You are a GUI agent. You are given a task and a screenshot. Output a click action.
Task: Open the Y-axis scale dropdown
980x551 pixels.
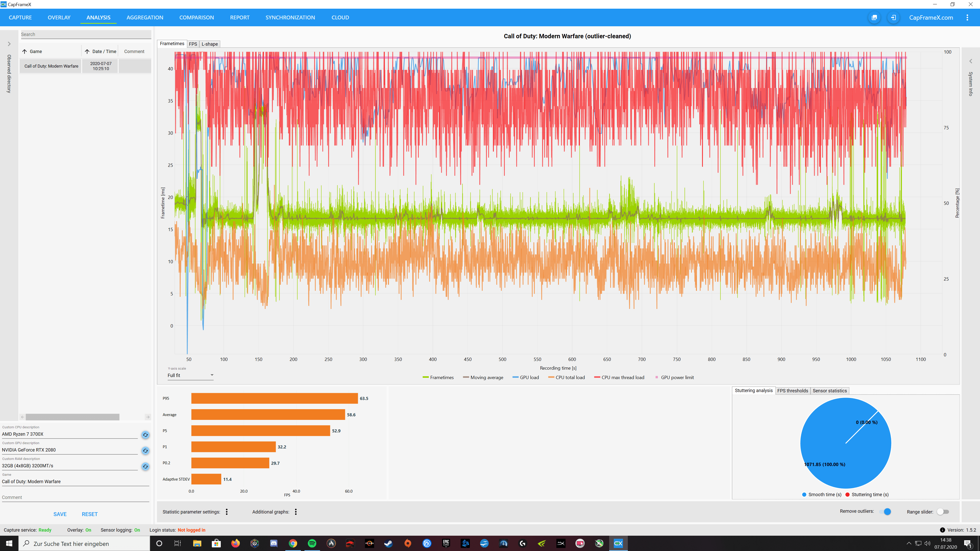[190, 375]
